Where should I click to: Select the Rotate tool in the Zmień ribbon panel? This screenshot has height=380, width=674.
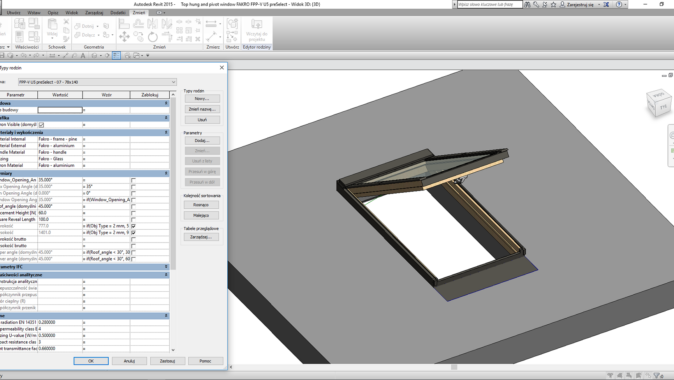(x=153, y=37)
